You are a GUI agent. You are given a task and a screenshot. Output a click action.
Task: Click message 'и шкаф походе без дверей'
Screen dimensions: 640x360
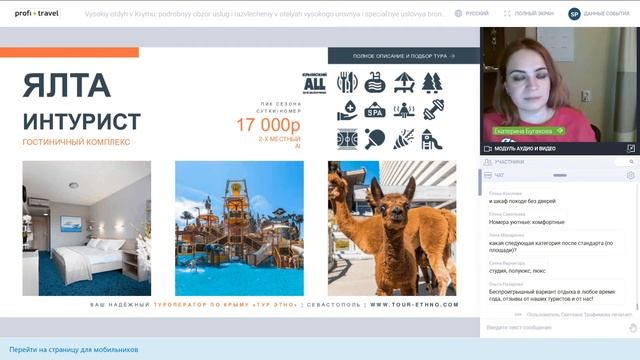click(x=522, y=201)
